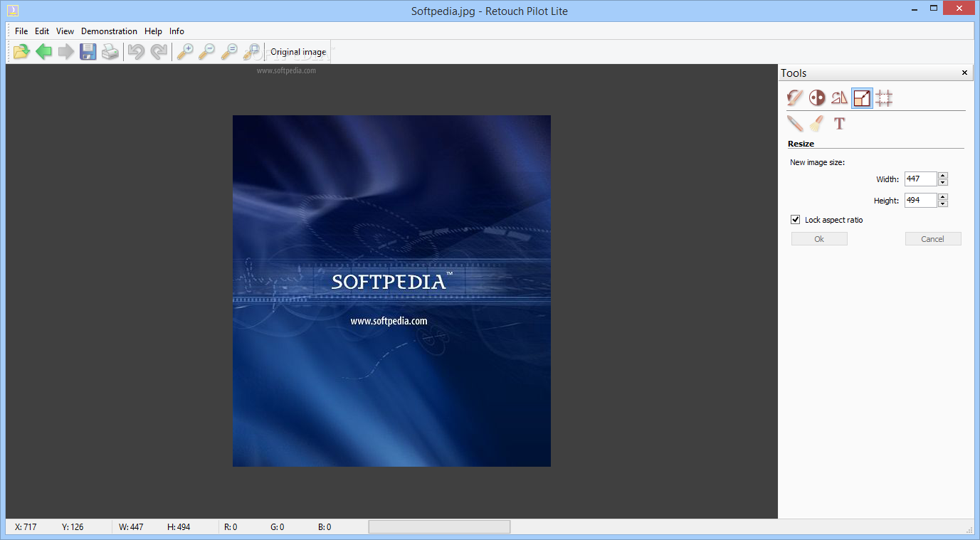This screenshot has width=980, height=540.
Task: Decrease the Width value
Action: tap(943, 182)
